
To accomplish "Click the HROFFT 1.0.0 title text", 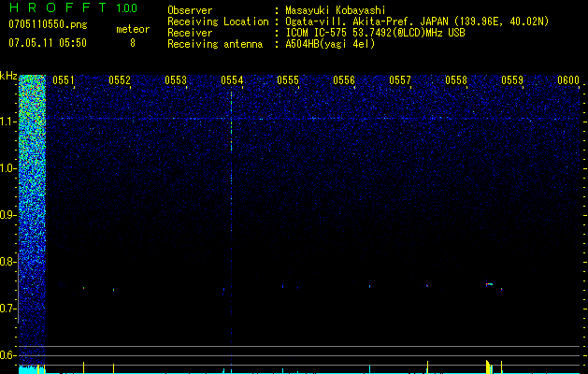I will (73, 7).
